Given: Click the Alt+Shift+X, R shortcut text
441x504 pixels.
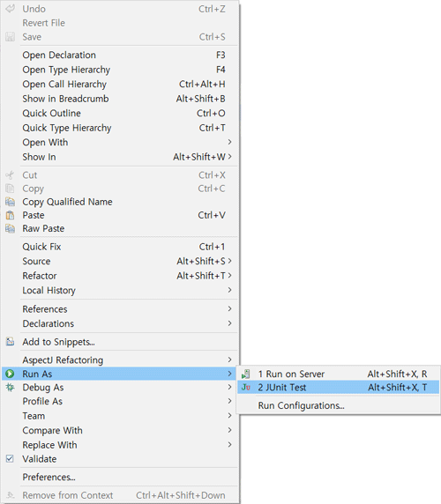Looking at the screenshot, I should click(397, 374).
